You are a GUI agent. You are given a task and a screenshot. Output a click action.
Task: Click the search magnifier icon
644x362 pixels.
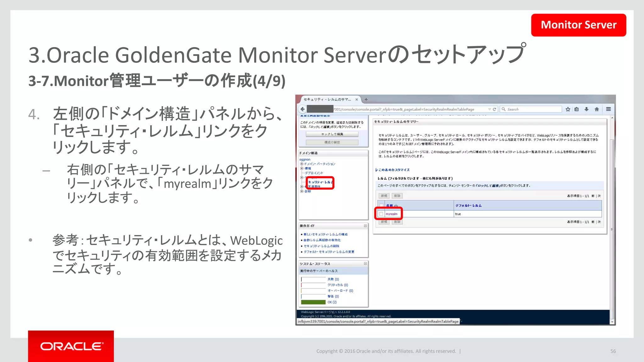pyautogui.click(x=504, y=109)
